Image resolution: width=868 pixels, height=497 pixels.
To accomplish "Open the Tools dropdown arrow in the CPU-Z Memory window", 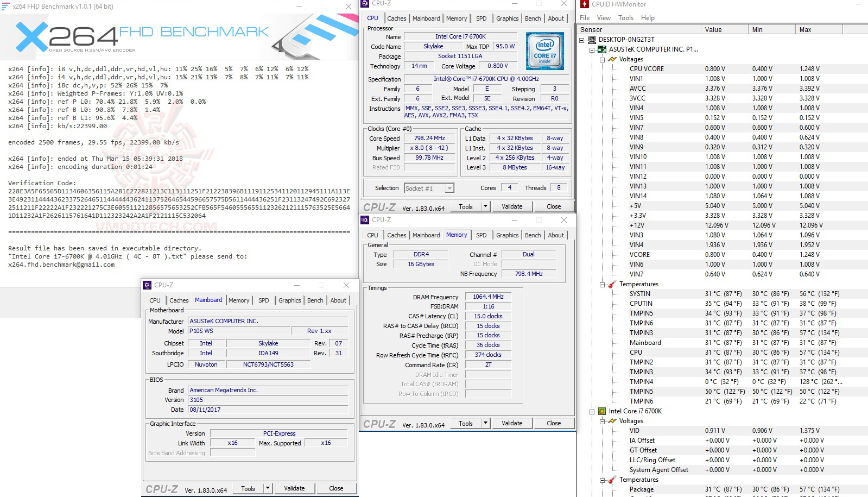I will coord(486,423).
